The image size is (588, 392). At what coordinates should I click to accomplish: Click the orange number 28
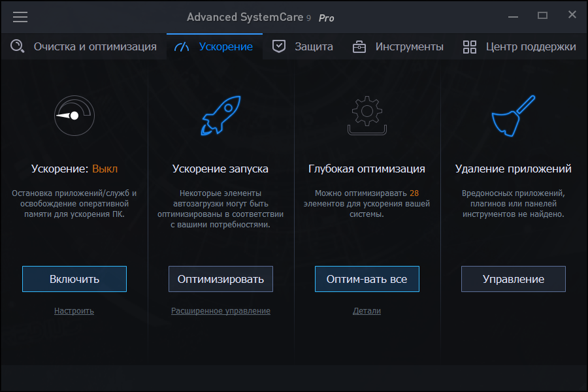414,193
